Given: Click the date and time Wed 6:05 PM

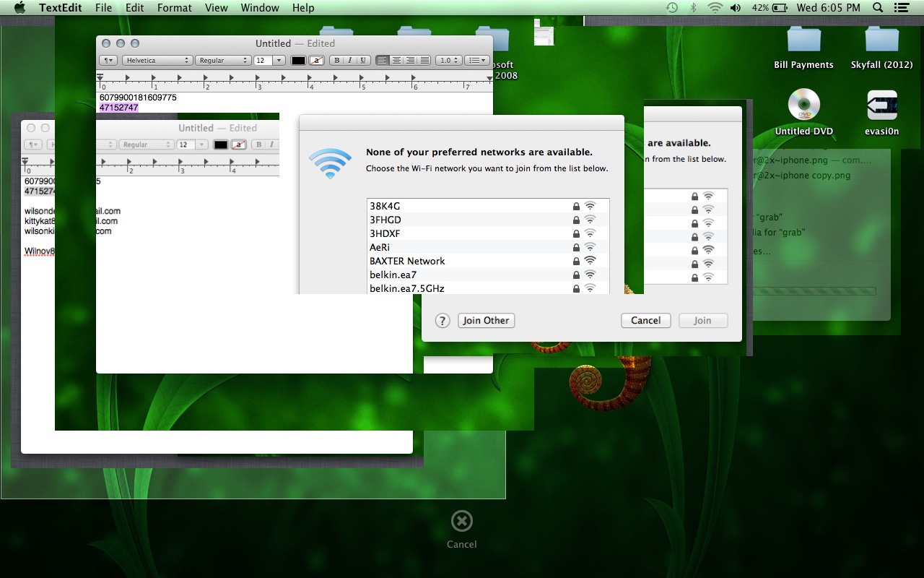Looking at the screenshot, I should pyautogui.click(x=829, y=8).
